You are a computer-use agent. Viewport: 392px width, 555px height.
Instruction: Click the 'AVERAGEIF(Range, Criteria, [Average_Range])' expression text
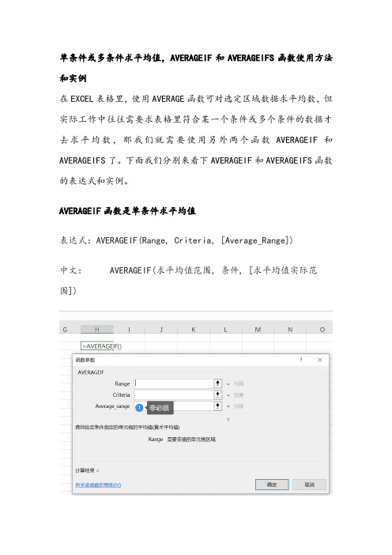(194, 240)
